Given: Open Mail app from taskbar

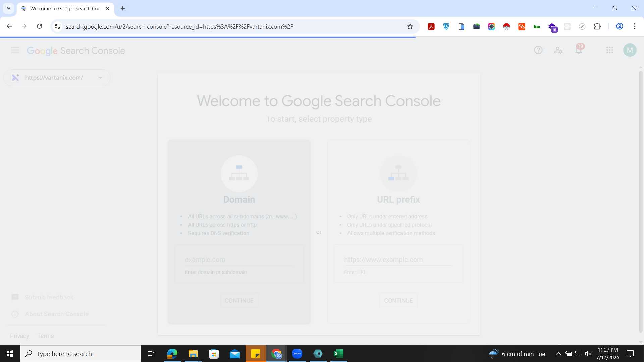Looking at the screenshot, I should pyautogui.click(x=235, y=354).
